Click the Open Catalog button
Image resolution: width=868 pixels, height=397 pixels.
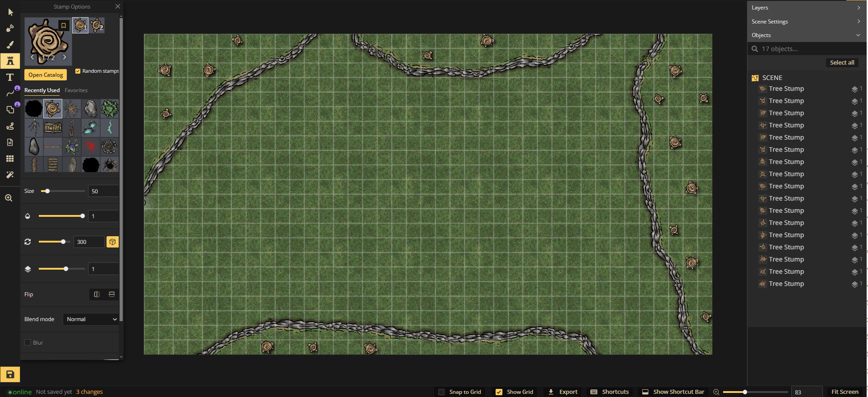click(x=46, y=75)
